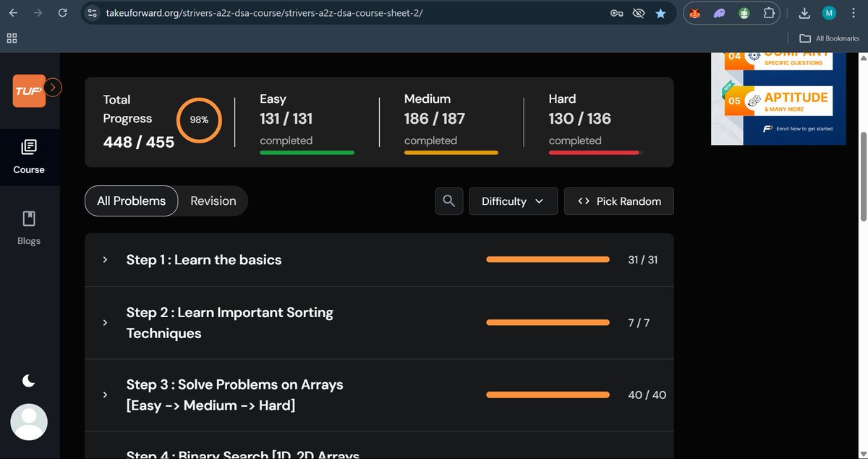Bookmark this page with the star
Screen dimensions: 868x459
tap(660, 13)
